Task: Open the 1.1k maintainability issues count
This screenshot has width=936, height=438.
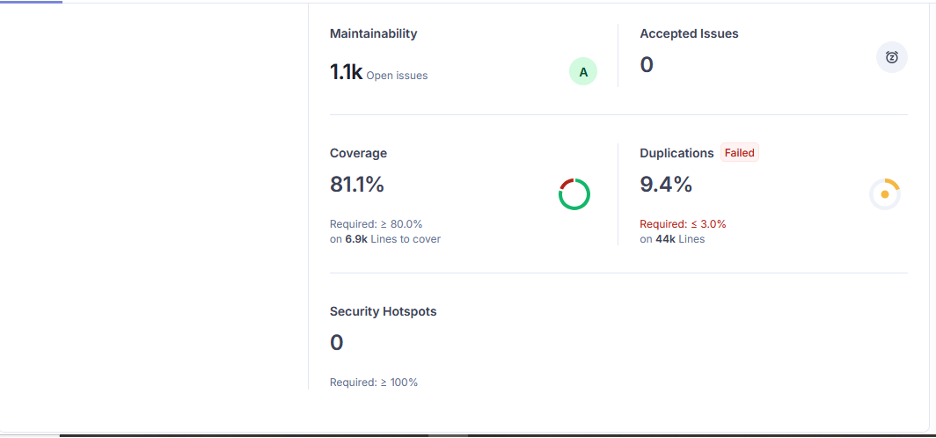Action: coord(346,72)
